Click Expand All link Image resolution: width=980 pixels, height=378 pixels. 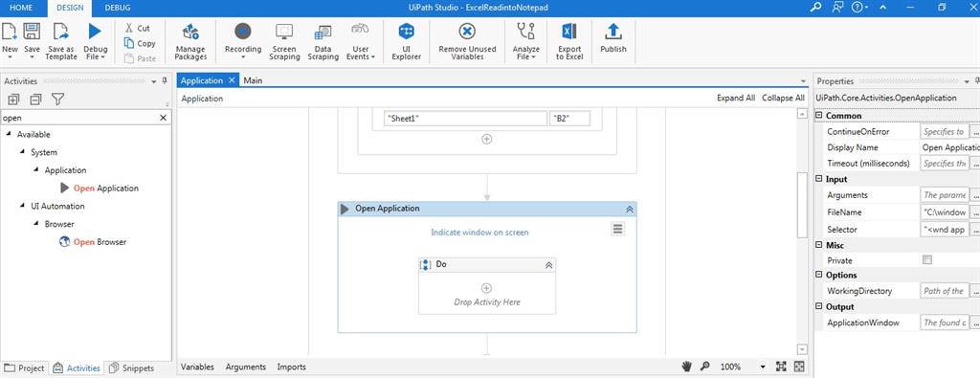point(736,99)
